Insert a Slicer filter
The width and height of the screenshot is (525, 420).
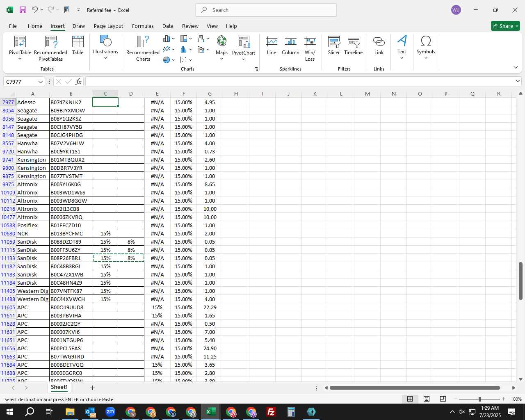(334, 45)
